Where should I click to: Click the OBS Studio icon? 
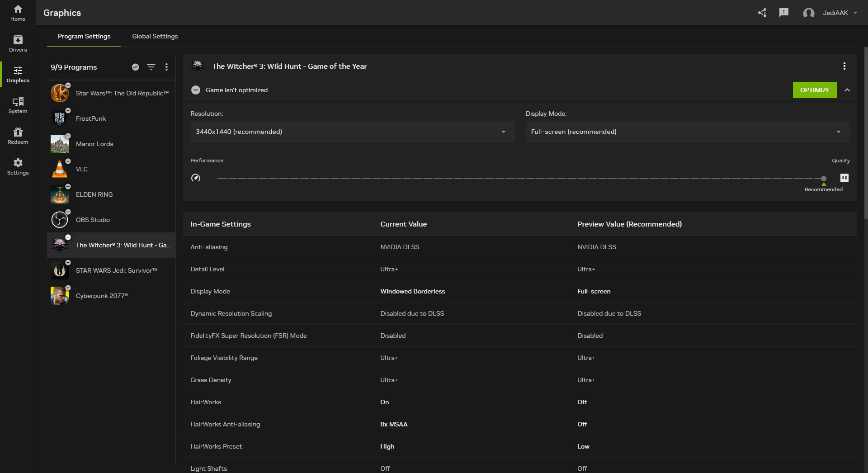pyautogui.click(x=60, y=220)
